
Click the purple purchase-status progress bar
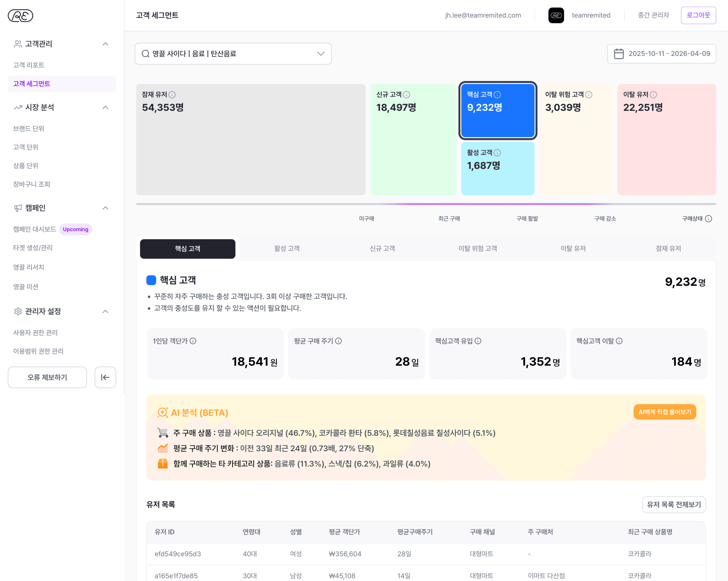(496, 204)
